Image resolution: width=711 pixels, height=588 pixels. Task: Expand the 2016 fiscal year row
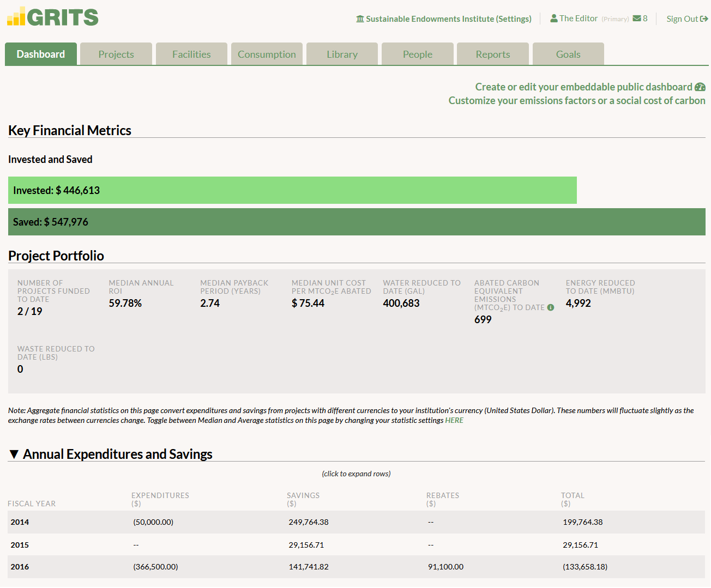coord(356,567)
